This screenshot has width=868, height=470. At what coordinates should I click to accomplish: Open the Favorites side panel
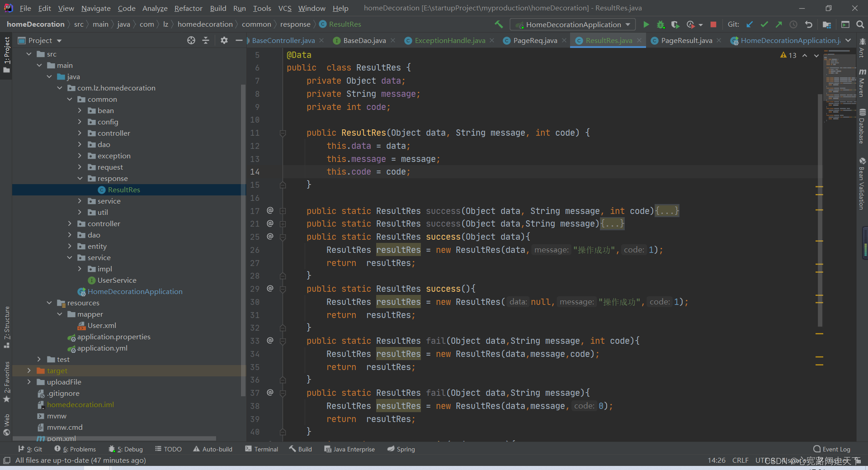[x=7, y=381]
